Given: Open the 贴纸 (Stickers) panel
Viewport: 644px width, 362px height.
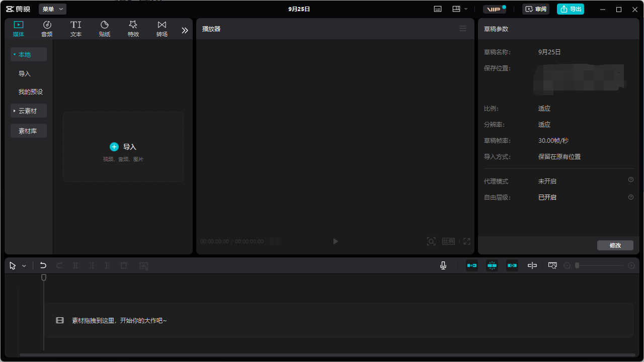Looking at the screenshot, I should (x=105, y=29).
